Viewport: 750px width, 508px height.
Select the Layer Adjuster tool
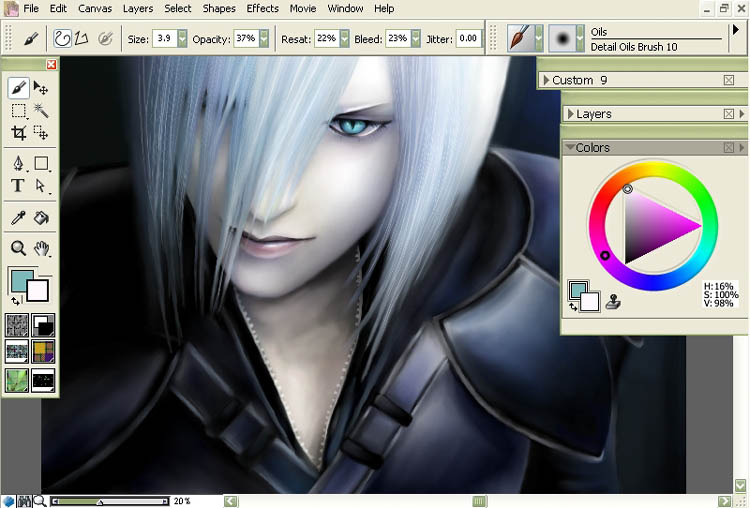[41, 88]
